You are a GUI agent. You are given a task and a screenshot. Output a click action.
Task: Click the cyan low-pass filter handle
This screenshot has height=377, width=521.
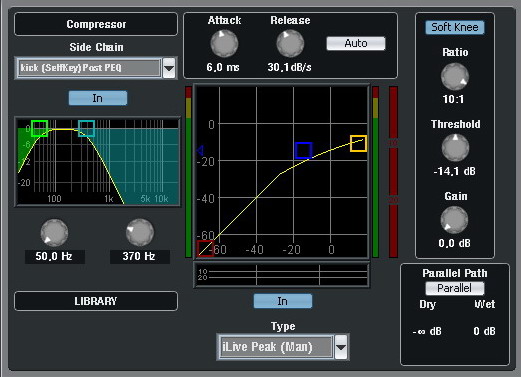click(86, 128)
